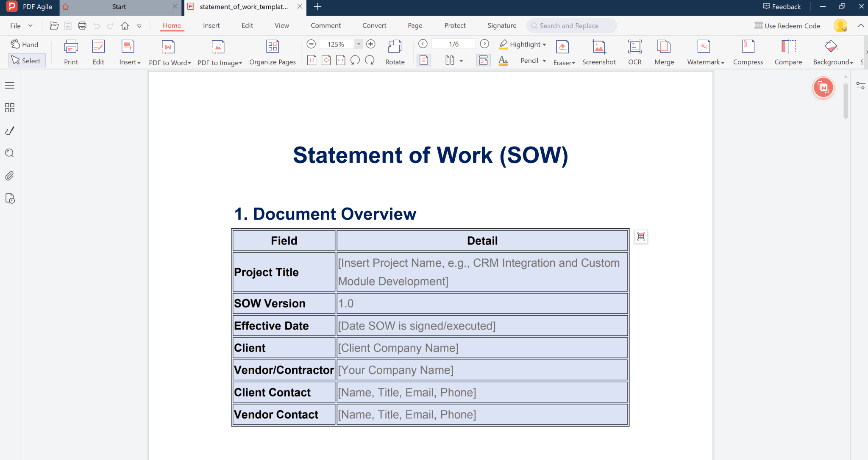Open the zoom level dropdown

359,44
